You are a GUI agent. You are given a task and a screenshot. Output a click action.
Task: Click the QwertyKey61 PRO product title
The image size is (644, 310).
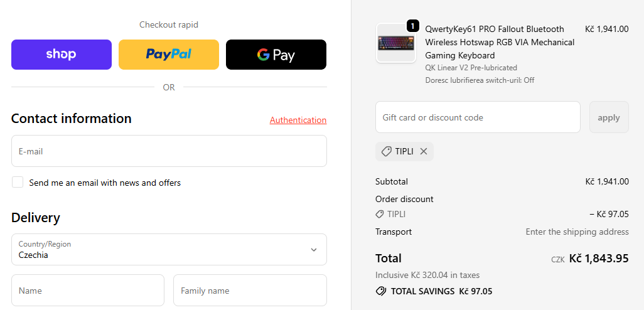pyautogui.click(x=500, y=42)
